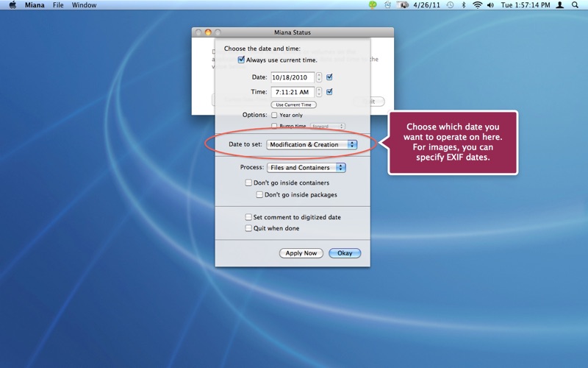
Task: Toggle the checkbox next to Time
Action: [329, 91]
